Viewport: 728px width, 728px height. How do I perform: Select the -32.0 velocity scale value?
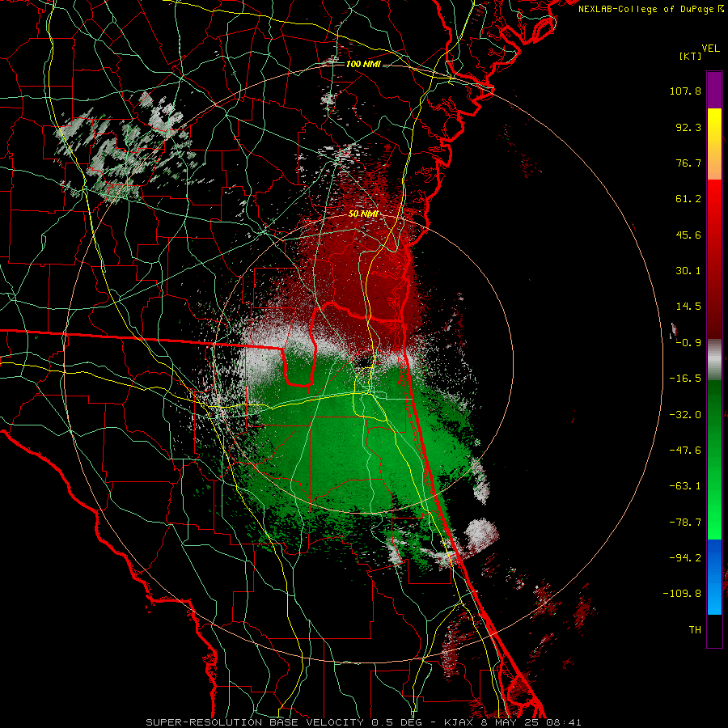click(685, 415)
